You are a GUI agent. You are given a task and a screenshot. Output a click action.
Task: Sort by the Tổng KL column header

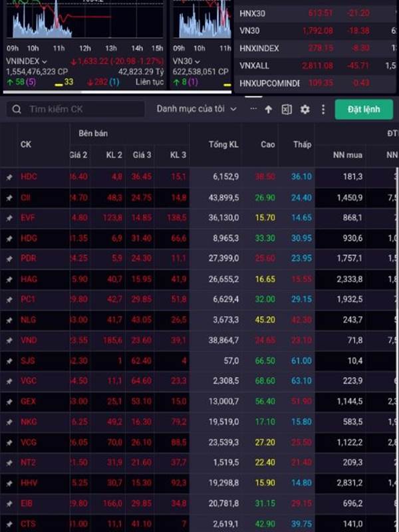point(223,144)
